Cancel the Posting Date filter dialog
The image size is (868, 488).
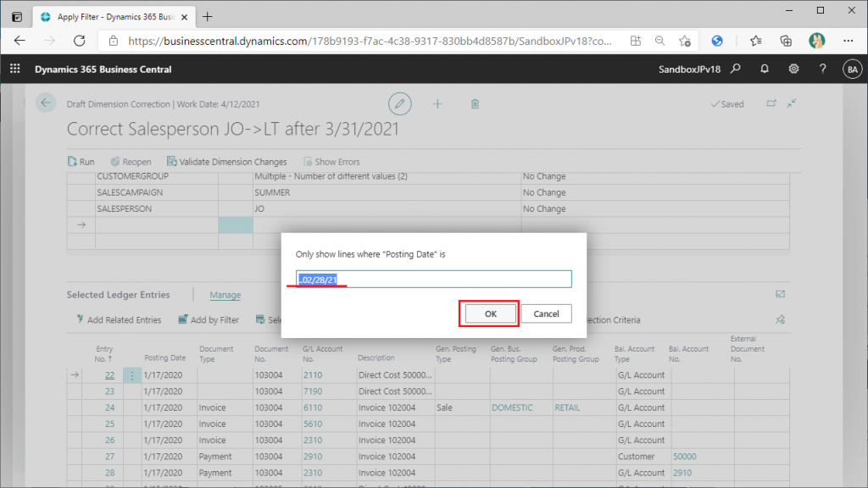tap(546, 313)
